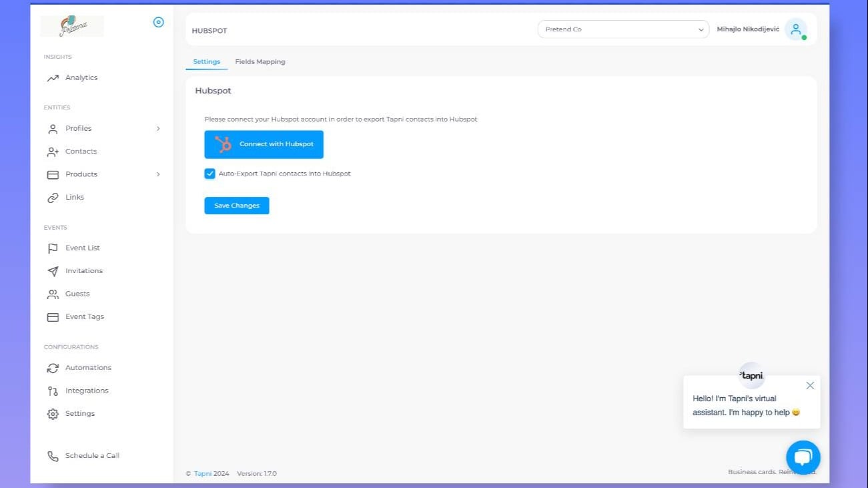Collapse sidebar using the circular toggle icon
Image resolution: width=868 pixels, height=488 pixels.
click(158, 22)
